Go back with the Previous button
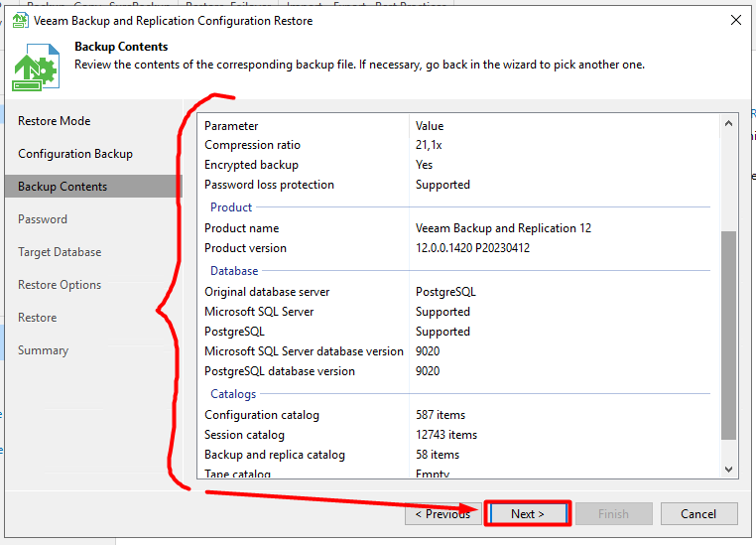The image size is (756, 545). pos(443,513)
